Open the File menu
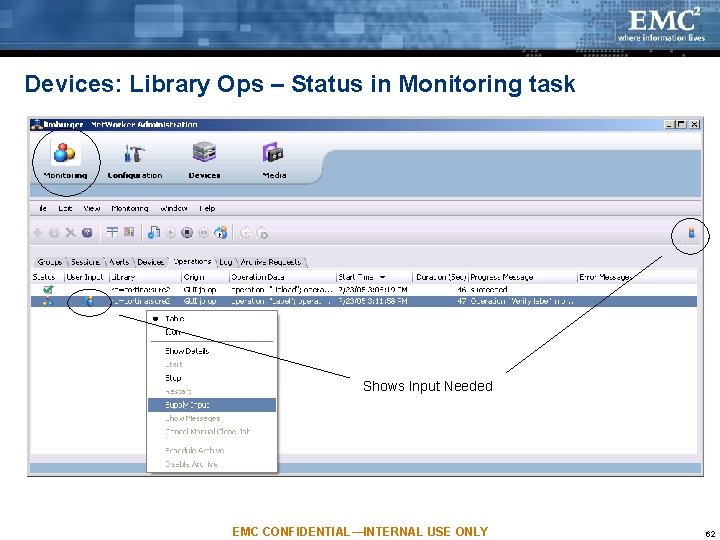The height and width of the screenshot is (540, 720). point(43,208)
